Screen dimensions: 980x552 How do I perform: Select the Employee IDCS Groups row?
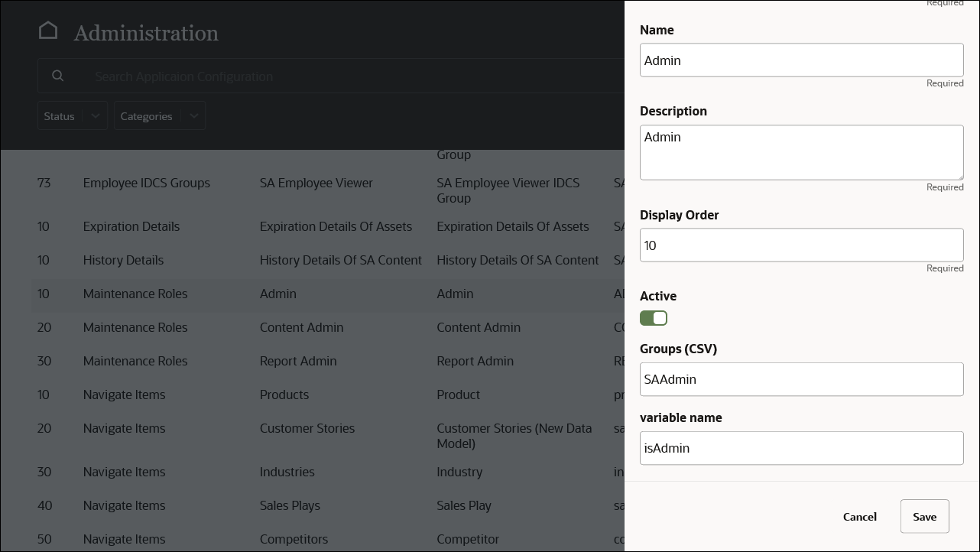coord(306,183)
